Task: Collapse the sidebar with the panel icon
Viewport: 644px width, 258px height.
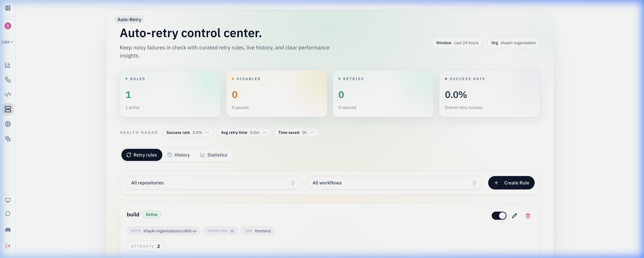Action: 8,8
